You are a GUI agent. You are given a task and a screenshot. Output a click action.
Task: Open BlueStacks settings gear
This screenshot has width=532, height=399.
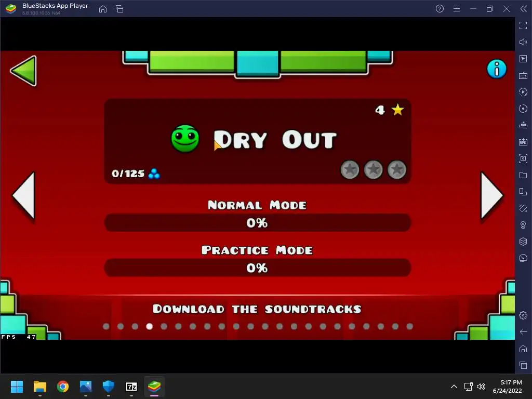click(x=523, y=315)
